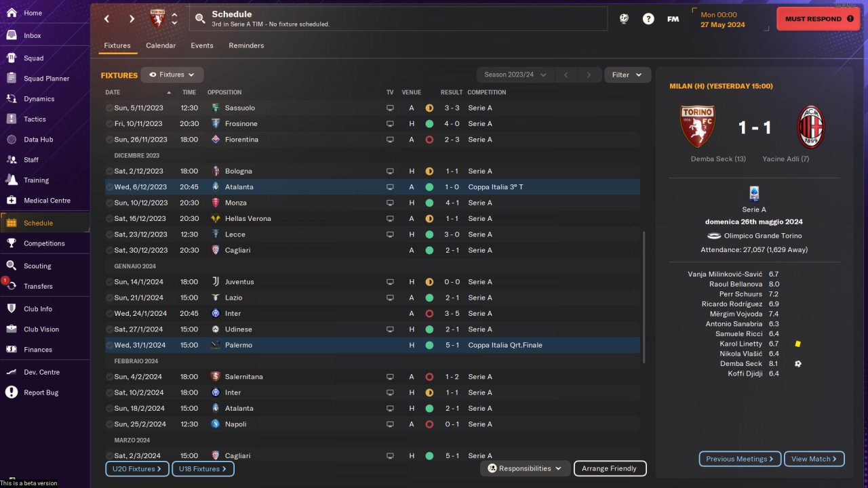Viewport: 868px width, 488px height.
Task: Click the date Mon 00:00 27 May 2024
Action: click(x=723, y=20)
